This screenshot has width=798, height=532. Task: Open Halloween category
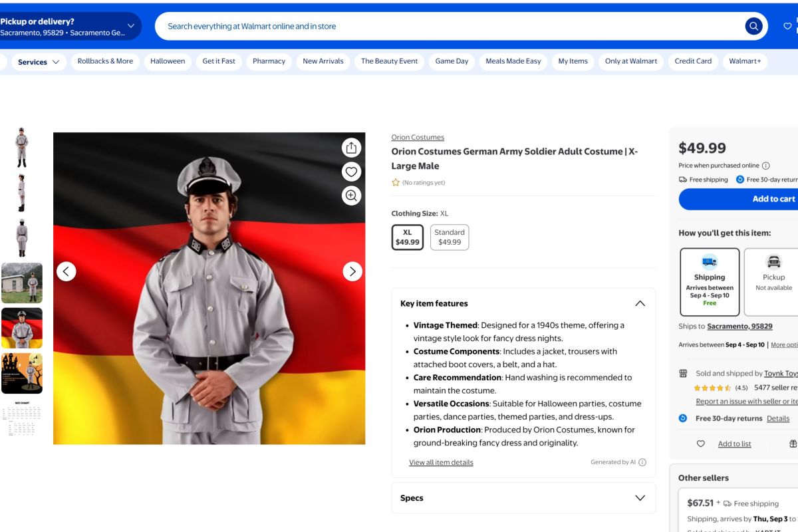click(x=168, y=61)
